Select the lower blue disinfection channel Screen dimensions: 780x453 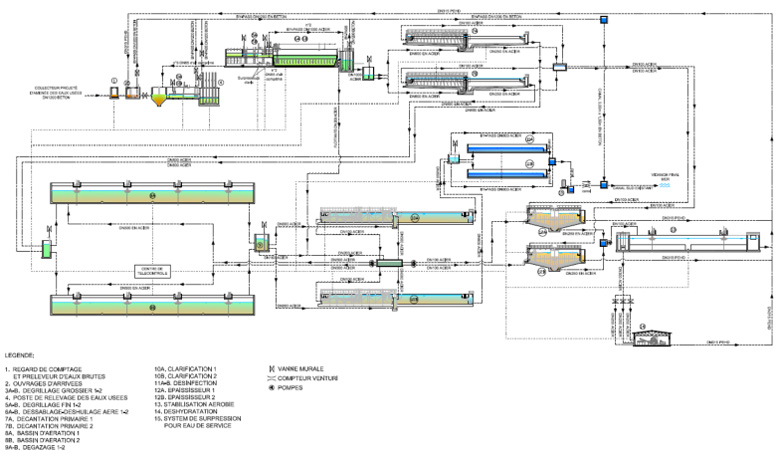click(505, 173)
